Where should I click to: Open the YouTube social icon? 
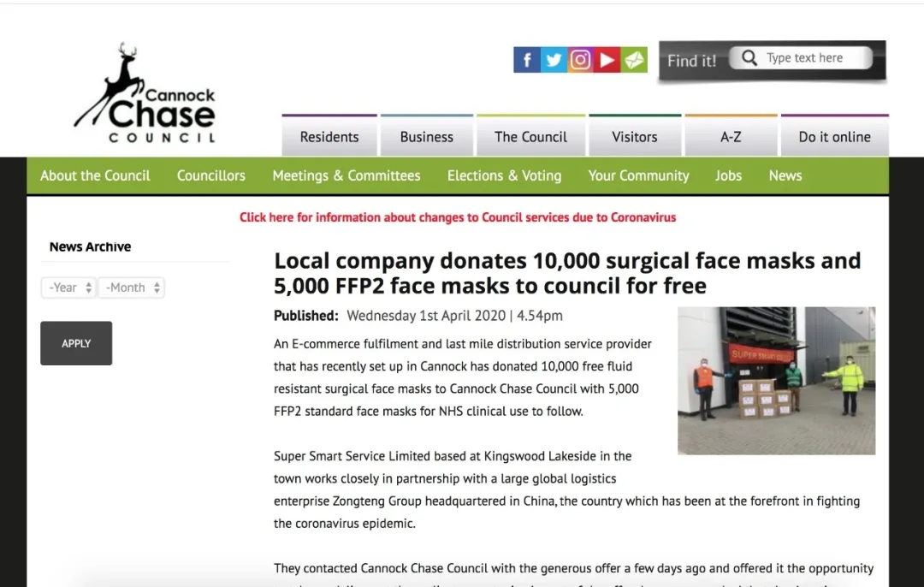(607, 60)
